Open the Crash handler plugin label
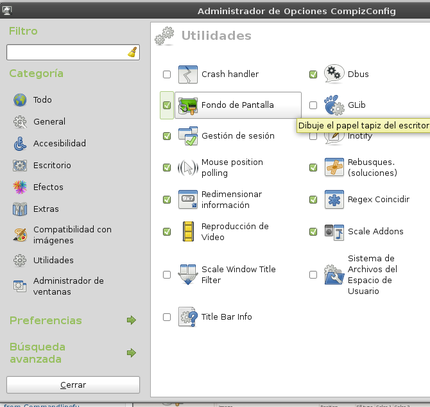 coord(230,74)
